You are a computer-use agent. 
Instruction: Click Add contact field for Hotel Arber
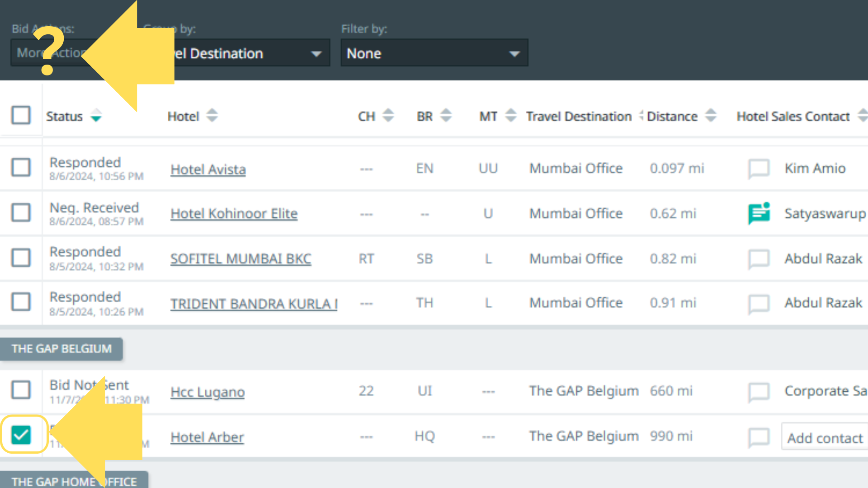(825, 437)
